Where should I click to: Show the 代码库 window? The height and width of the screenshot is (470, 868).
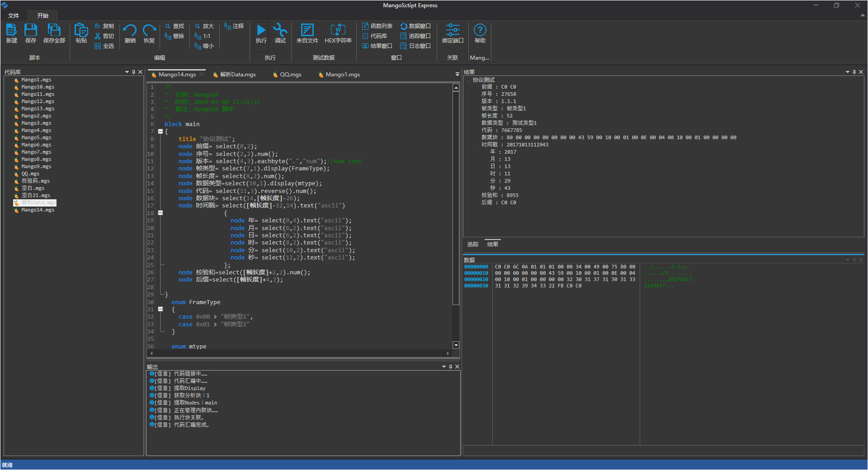click(x=375, y=36)
